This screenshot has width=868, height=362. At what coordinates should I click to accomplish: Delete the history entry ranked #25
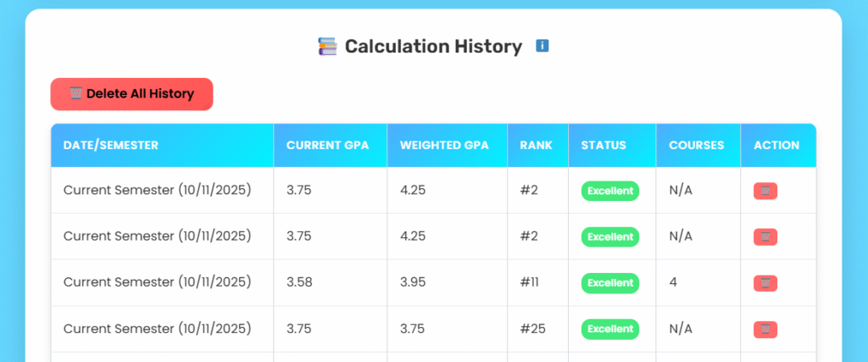point(765,328)
